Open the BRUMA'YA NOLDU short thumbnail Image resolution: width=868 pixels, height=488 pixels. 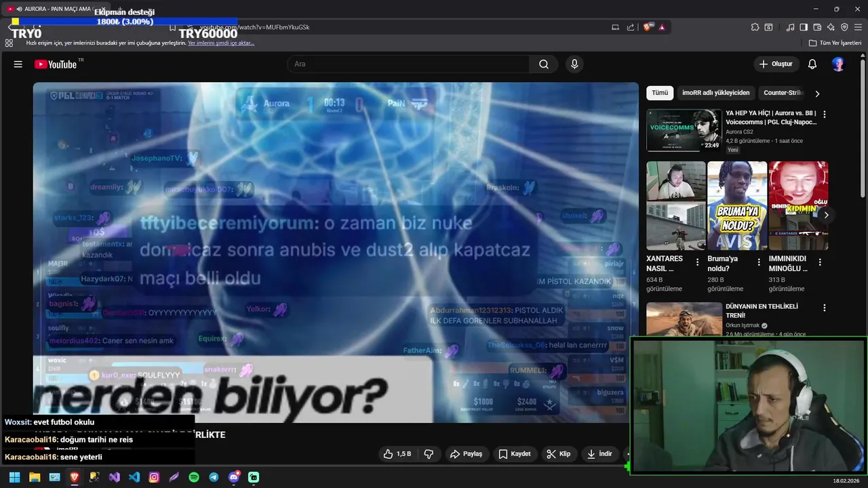click(737, 205)
